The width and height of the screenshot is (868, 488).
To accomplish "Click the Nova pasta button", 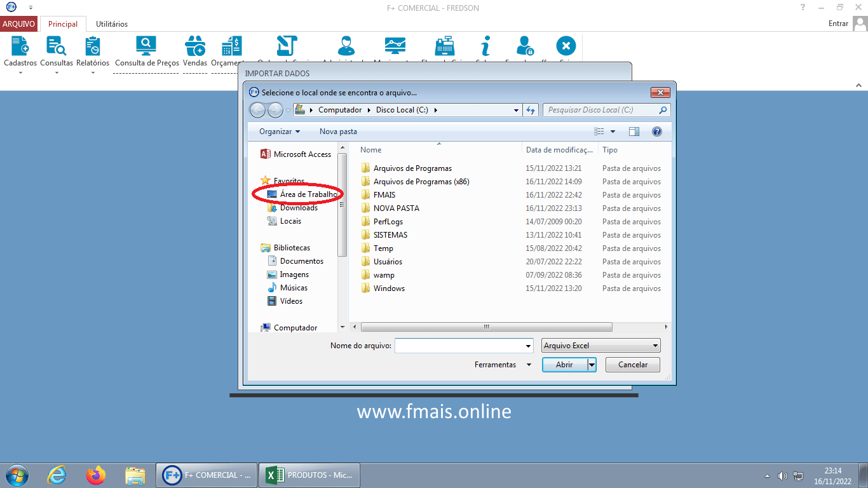I will [x=338, y=132].
